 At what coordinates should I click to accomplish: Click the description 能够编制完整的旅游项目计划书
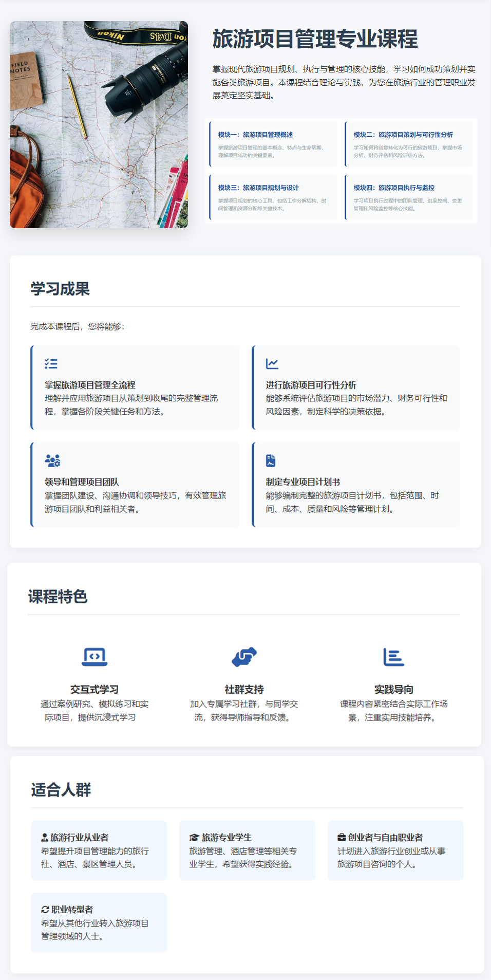pyautogui.click(x=352, y=502)
